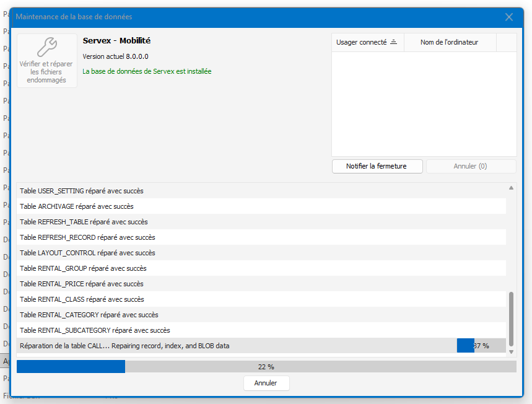Click the scroll down arrow of the log list

coord(511,352)
